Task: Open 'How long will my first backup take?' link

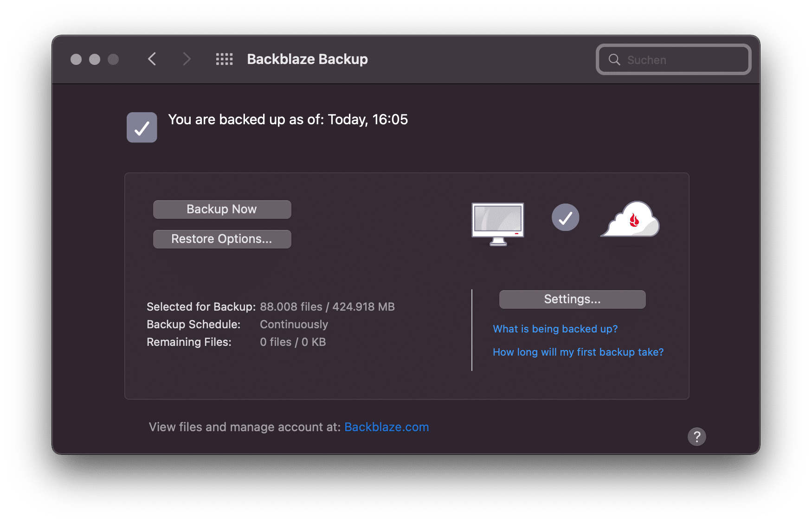Action: coord(578,352)
